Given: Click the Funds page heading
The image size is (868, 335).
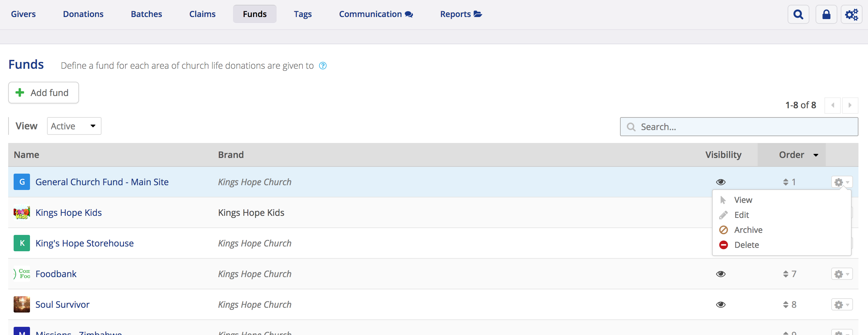Looking at the screenshot, I should [x=26, y=65].
